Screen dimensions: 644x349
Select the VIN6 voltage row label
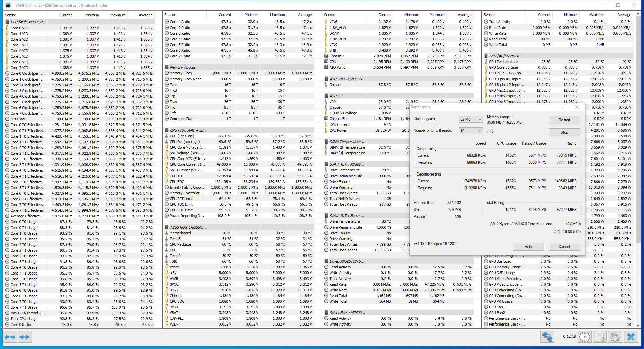pyautogui.click(x=333, y=22)
